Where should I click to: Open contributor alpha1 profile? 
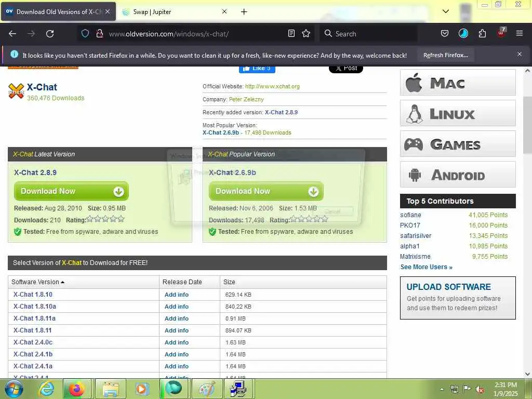click(x=410, y=246)
